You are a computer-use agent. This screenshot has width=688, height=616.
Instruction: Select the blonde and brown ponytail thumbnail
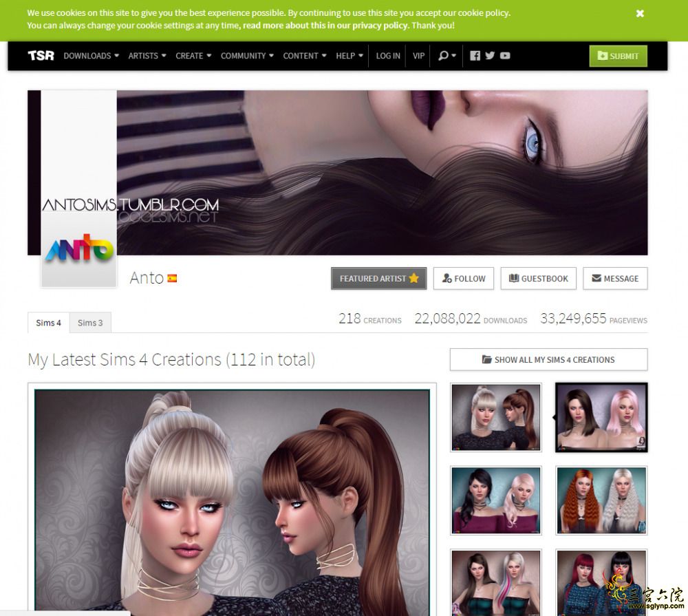(496, 417)
